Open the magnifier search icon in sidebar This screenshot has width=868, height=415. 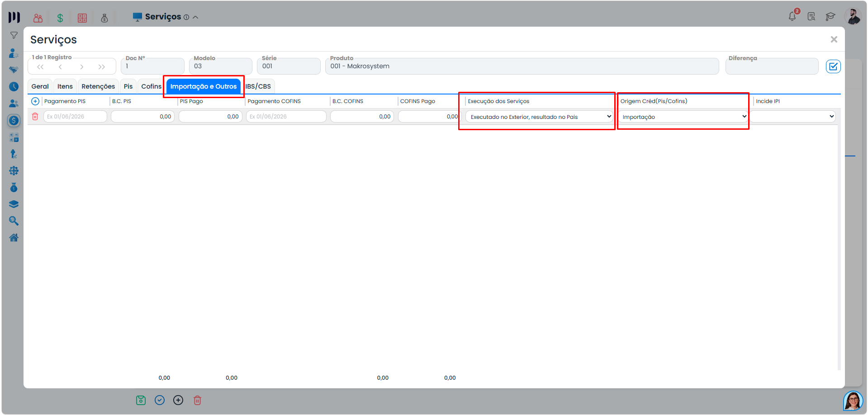[x=14, y=221]
